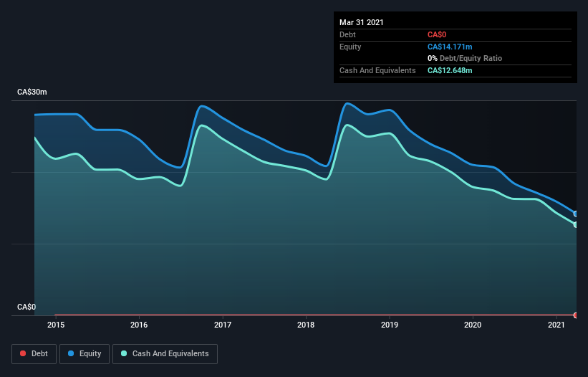This screenshot has width=588, height=377.
Task: Click the Mar 31 2021 tooltip date
Action: click(362, 22)
